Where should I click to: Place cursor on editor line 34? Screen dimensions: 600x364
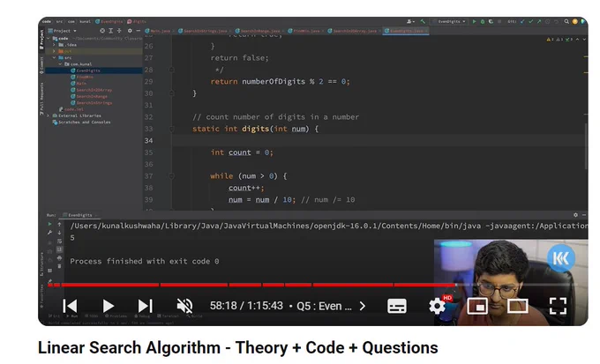pyautogui.click(x=379, y=141)
